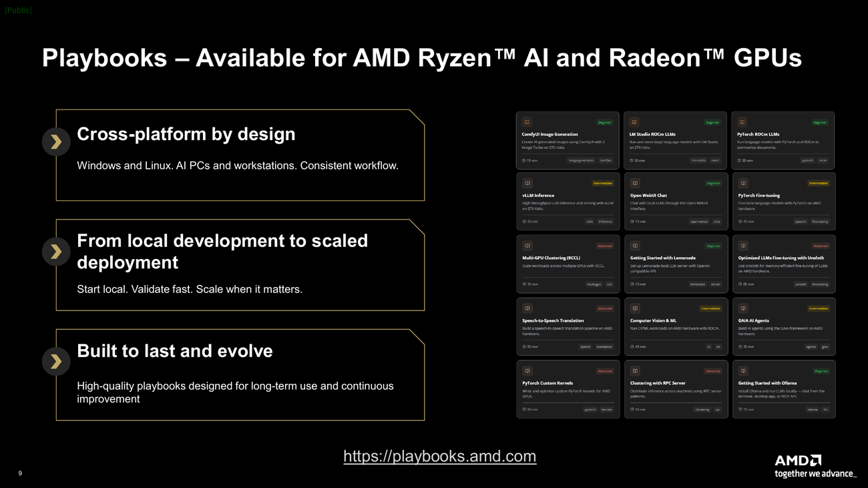
Task: Click the book icon on vLLM Inference card
Action: click(527, 183)
